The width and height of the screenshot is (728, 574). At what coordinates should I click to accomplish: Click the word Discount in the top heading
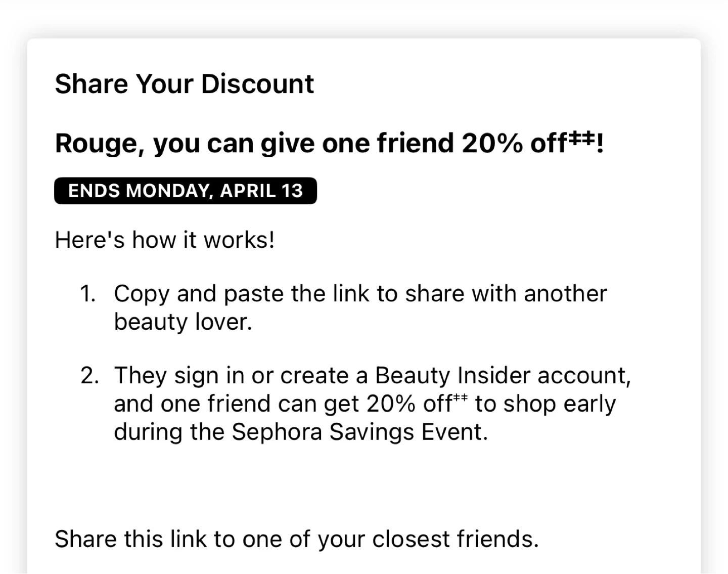257,84
